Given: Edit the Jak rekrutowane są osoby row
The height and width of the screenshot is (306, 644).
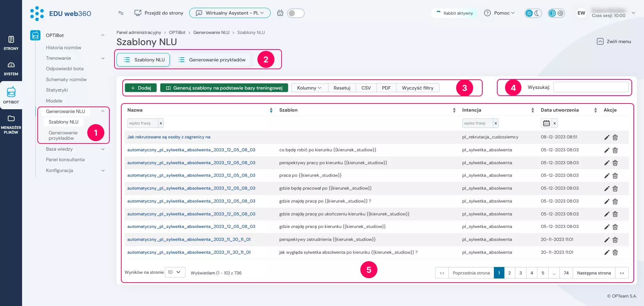Looking at the screenshot, I should pyautogui.click(x=607, y=137).
